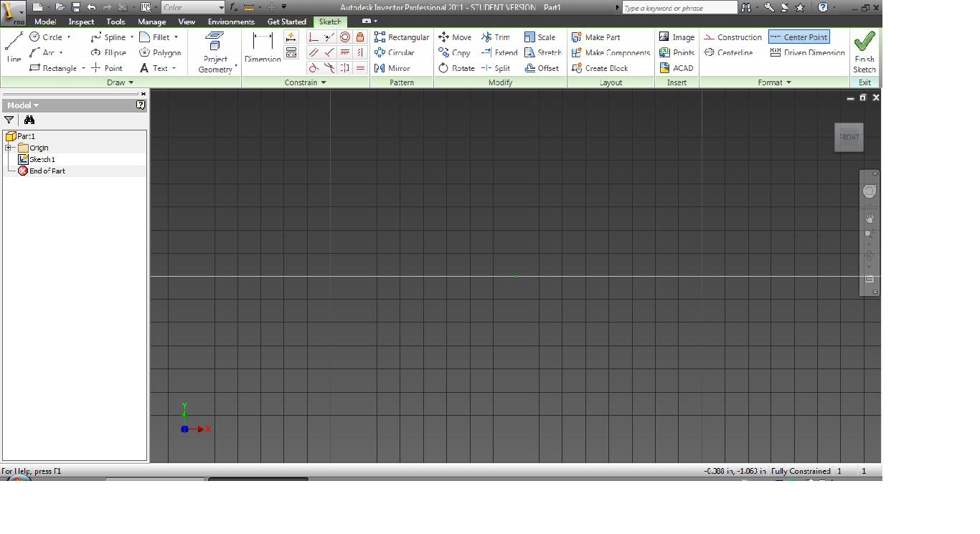Click the Project Geometry tool
980x534 pixels.
coord(215,52)
